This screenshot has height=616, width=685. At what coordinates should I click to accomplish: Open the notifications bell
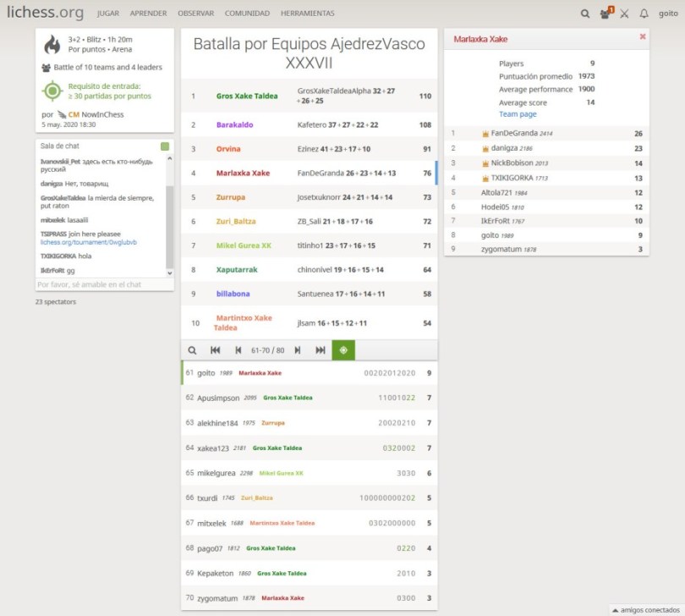(644, 14)
